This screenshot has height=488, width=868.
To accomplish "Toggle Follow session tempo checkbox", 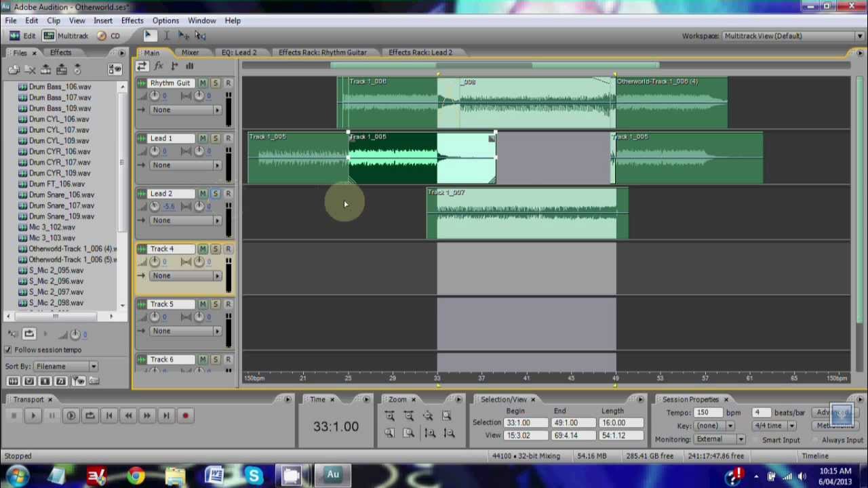I will coord(8,350).
